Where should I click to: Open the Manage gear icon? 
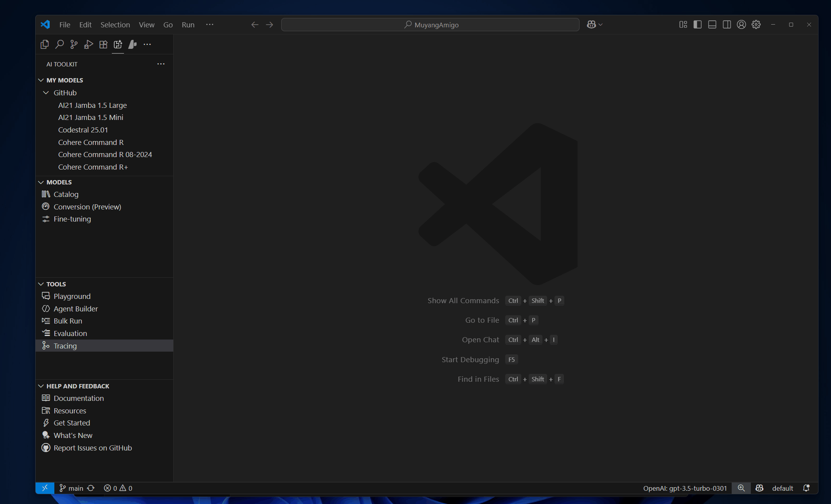(756, 25)
